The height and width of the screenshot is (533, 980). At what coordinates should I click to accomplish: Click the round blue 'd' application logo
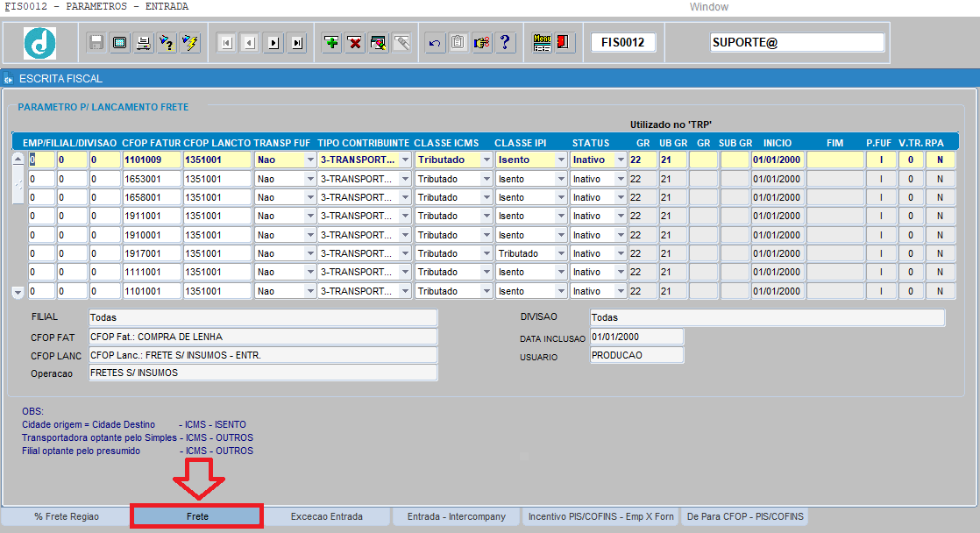click(40, 43)
